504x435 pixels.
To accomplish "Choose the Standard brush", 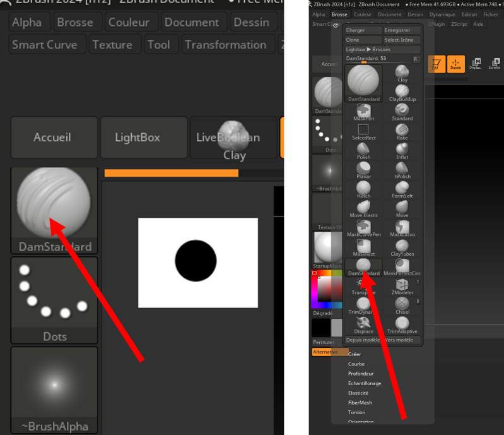I will 402,112.
